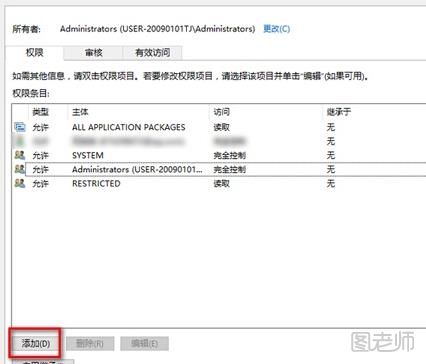
Task: Click the disabled 删除(R) button
Action: tap(90, 343)
